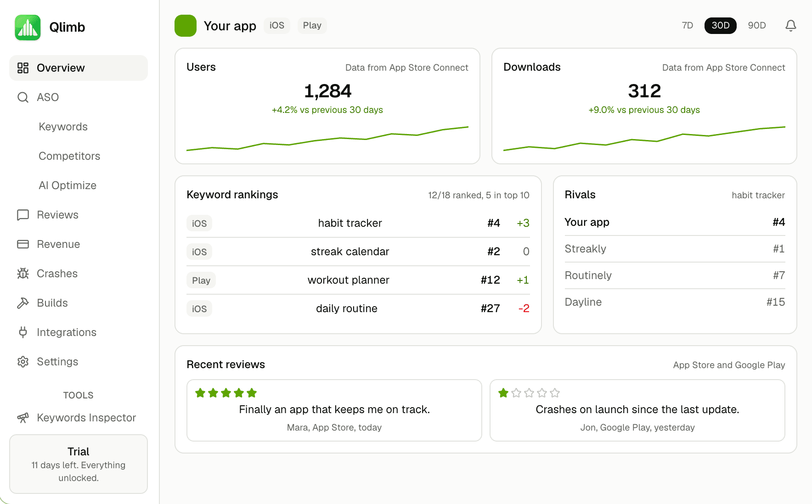The image size is (812, 504).
Task: Click 12/18 ranked, 5 in top 10
Action: pos(479,195)
